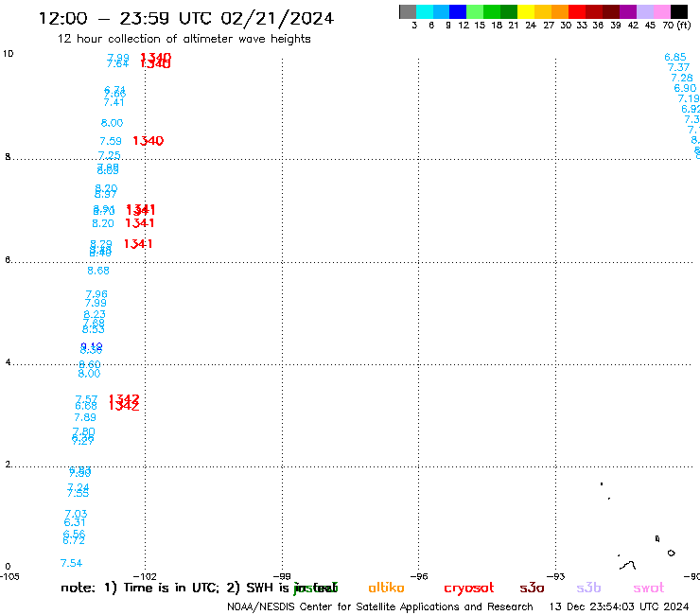Screen dimensions: 700x615
Task: Click the wave height value 7.28
Action: pyautogui.click(x=682, y=79)
